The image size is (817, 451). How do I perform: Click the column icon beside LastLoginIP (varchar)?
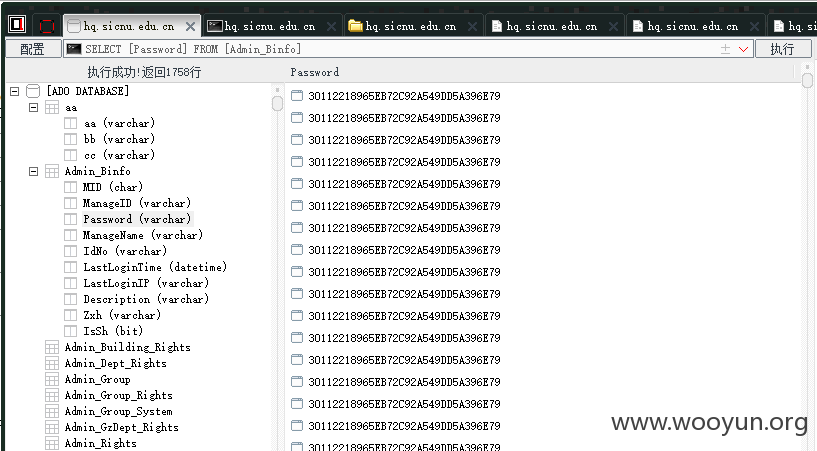(x=70, y=283)
